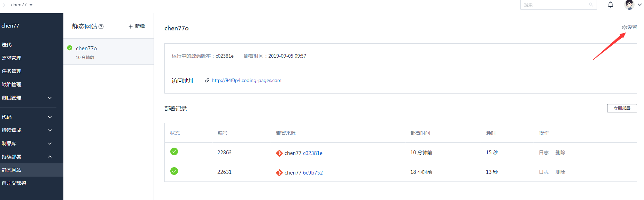This screenshot has height=200, width=644.
Task: Select the chen77o site list entry
Action: coord(108,52)
